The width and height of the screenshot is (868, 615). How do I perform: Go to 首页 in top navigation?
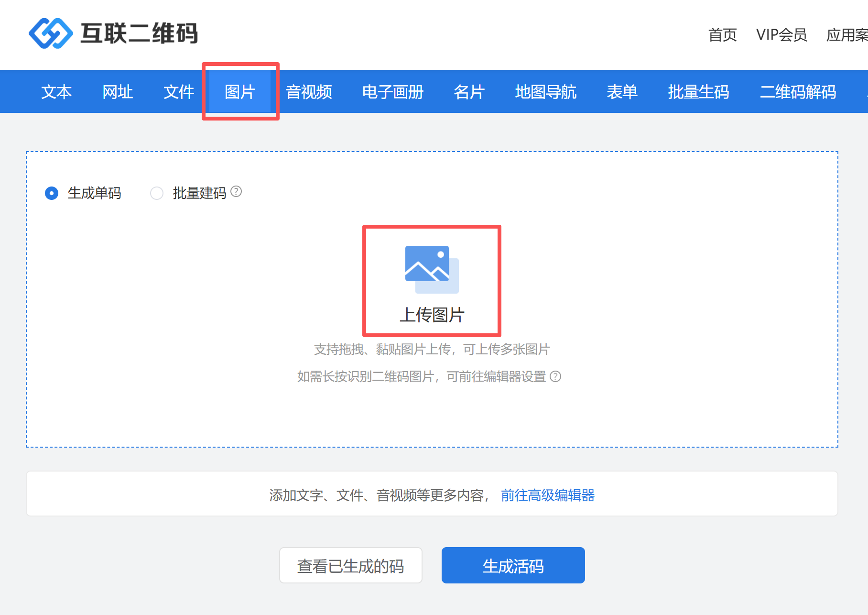(722, 35)
